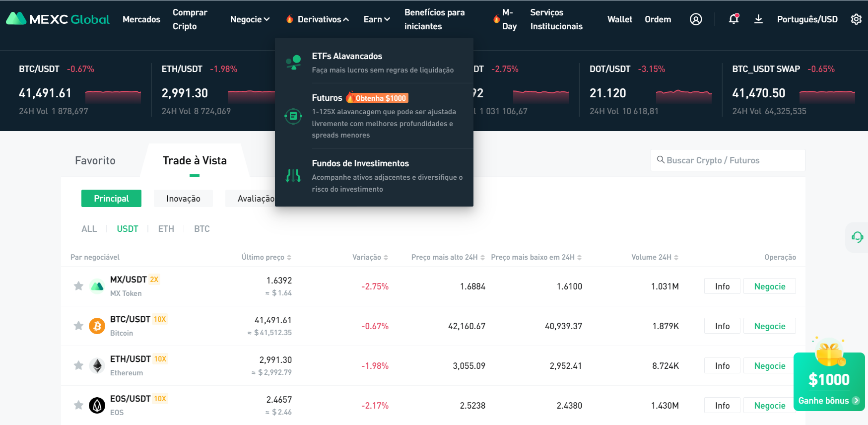Click Negocie for MX/USDT
The width and height of the screenshot is (868, 425).
(x=770, y=286)
